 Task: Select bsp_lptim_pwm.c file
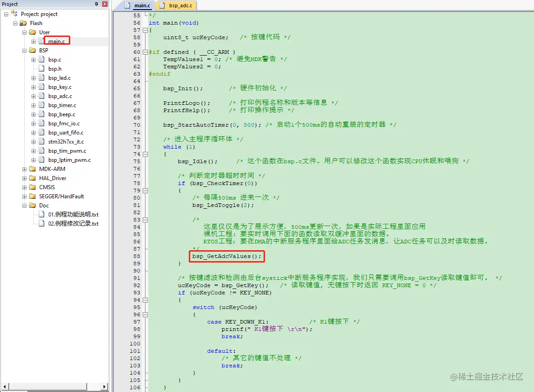point(69,160)
